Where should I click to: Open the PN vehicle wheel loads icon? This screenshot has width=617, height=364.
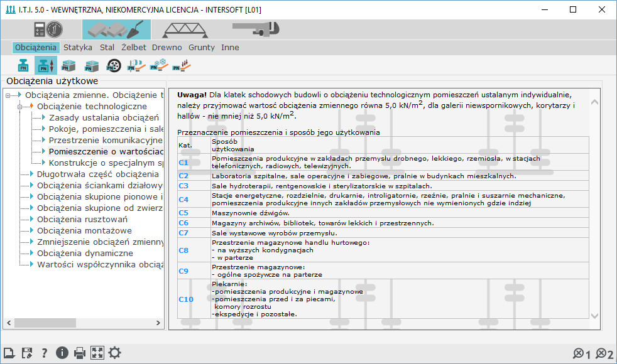click(114, 65)
